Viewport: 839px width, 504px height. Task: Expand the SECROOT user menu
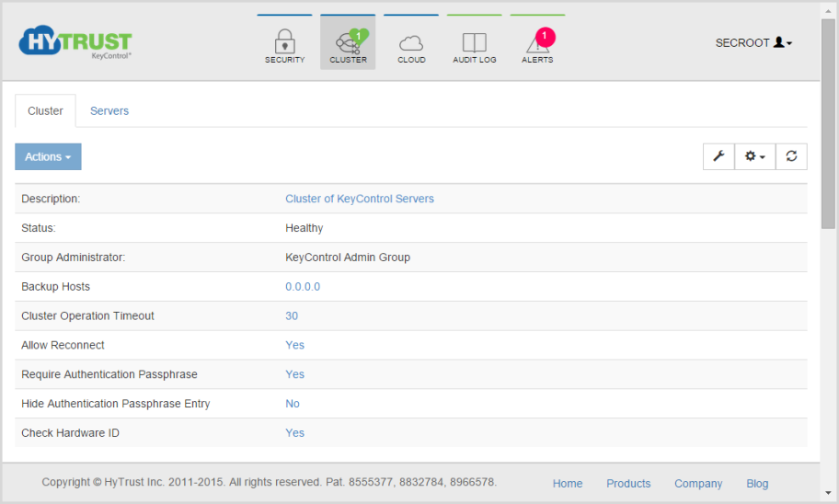(x=753, y=43)
